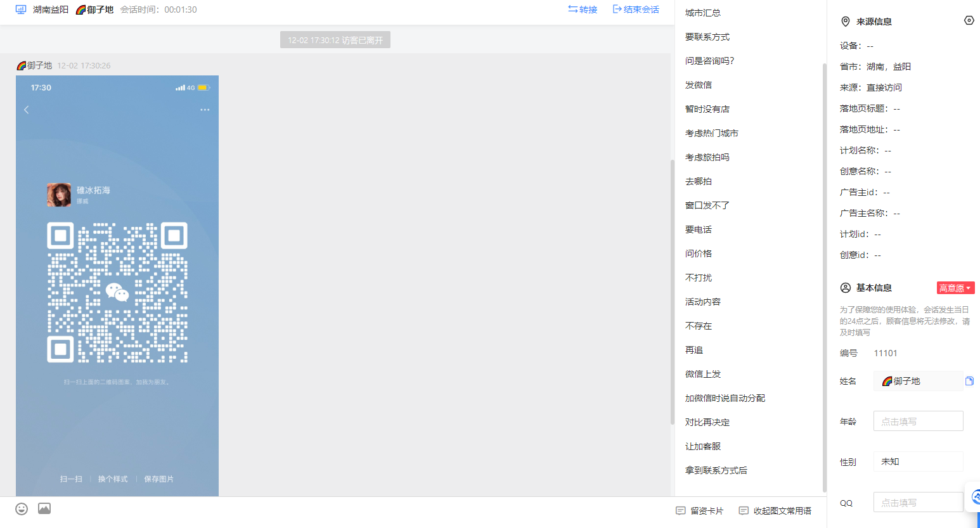
Task: Click the profile avatar of 碓冰拓海
Action: pyautogui.click(x=59, y=195)
